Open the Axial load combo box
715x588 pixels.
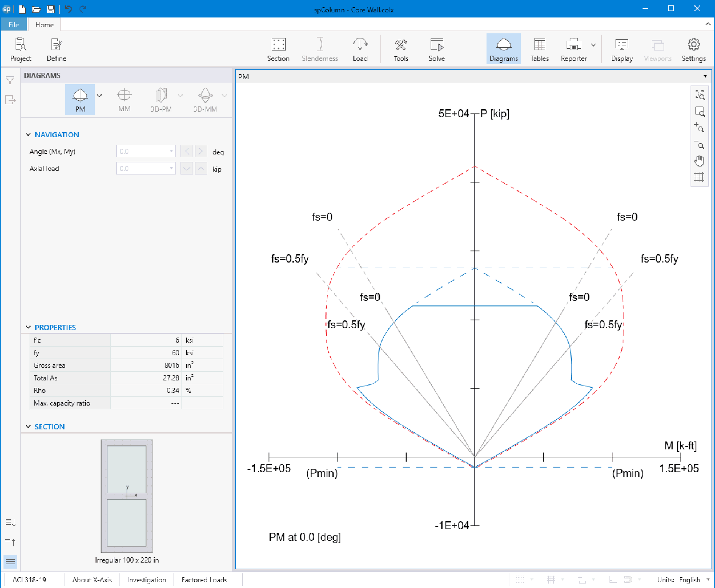point(146,168)
